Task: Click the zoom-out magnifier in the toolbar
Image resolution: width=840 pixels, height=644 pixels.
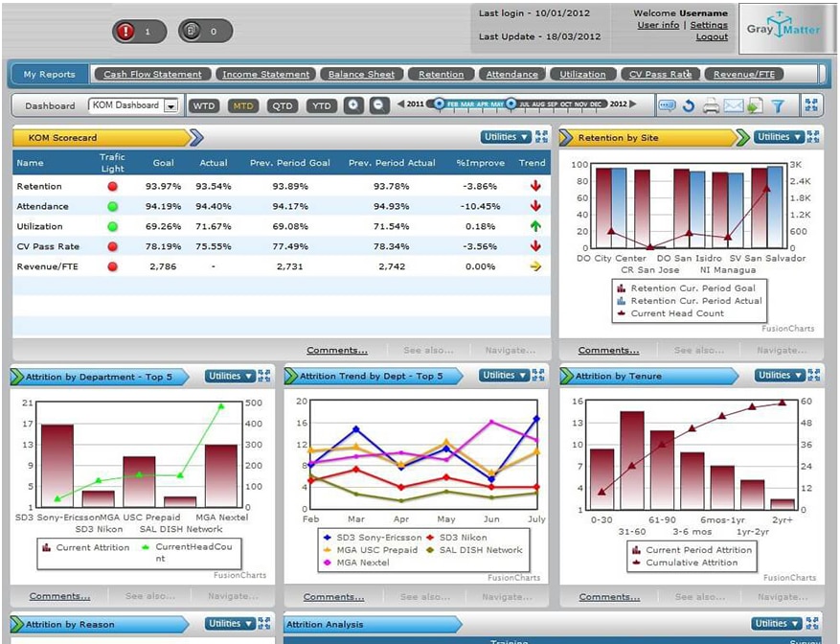Action: pyautogui.click(x=378, y=105)
